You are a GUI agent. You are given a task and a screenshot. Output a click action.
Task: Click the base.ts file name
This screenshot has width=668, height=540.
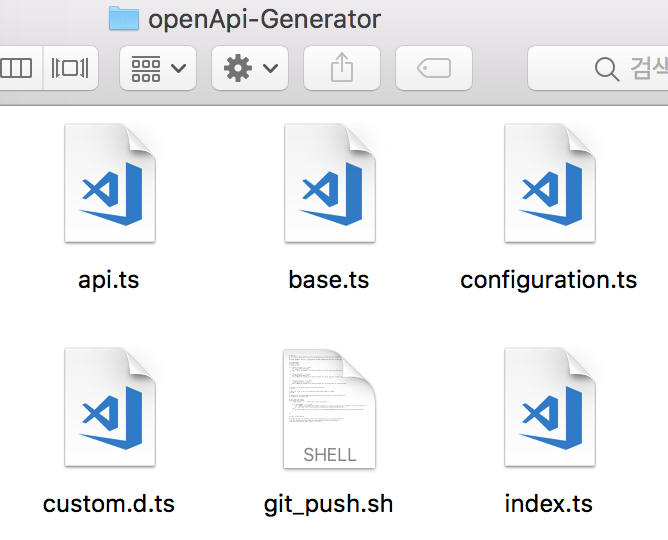click(x=328, y=280)
